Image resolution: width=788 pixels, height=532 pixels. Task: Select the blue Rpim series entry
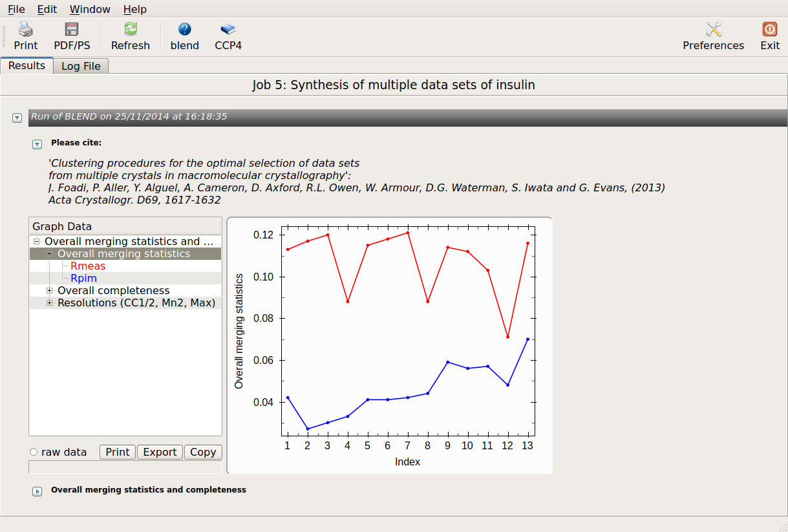click(84, 279)
